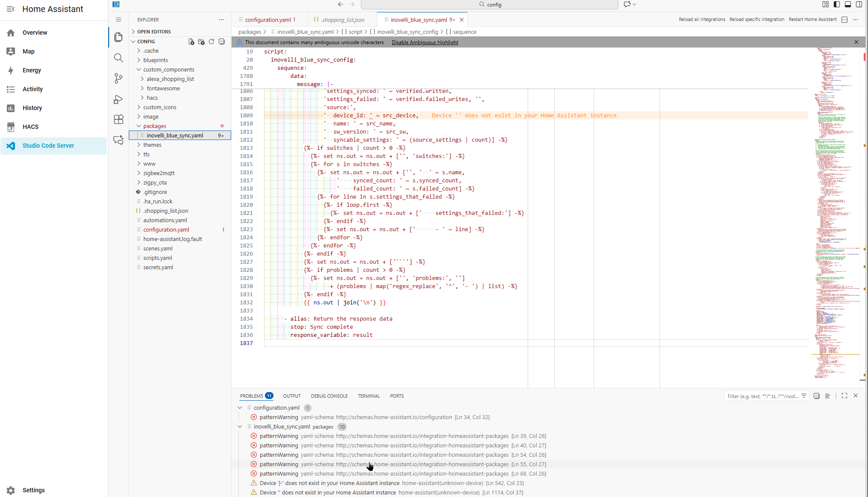Open Home Assistant Settings
The height and width of the screenshot is (497, 868).
54,490
